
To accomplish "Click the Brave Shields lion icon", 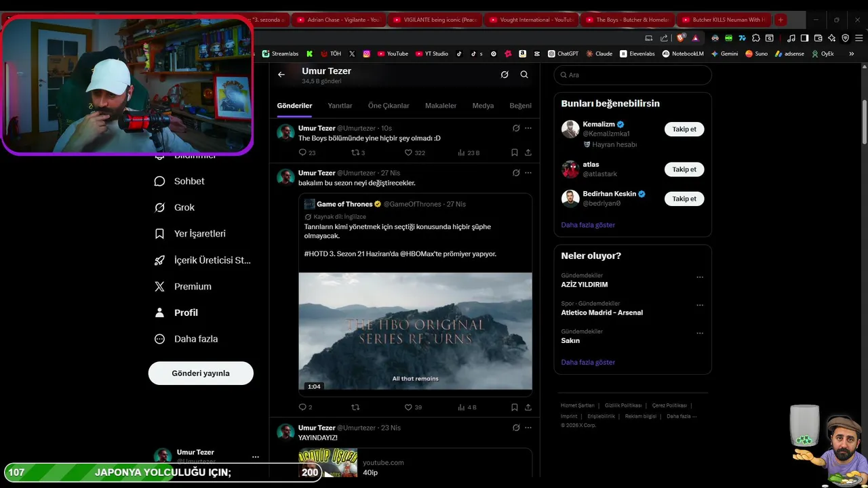I will pyautogui.click(x=681, y=38).
